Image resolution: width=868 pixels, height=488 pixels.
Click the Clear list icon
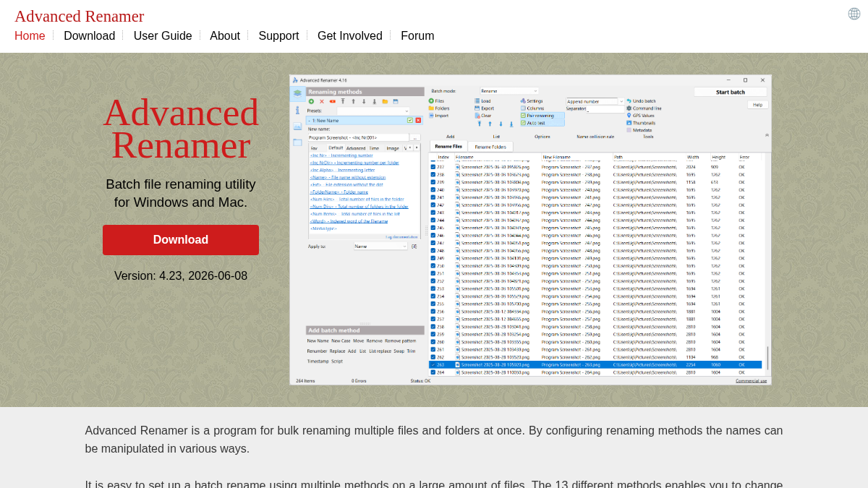pyautogui.click(x=477, y=115)
